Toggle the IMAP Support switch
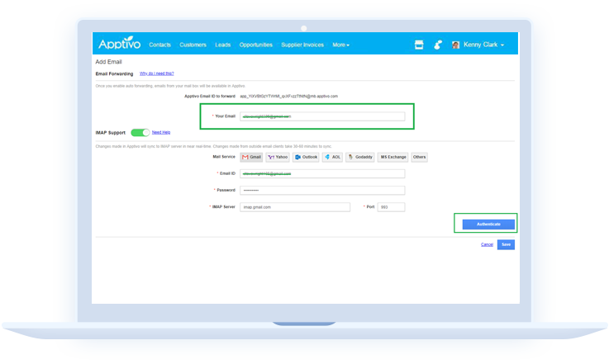609x364 pixels. point(140,132)
